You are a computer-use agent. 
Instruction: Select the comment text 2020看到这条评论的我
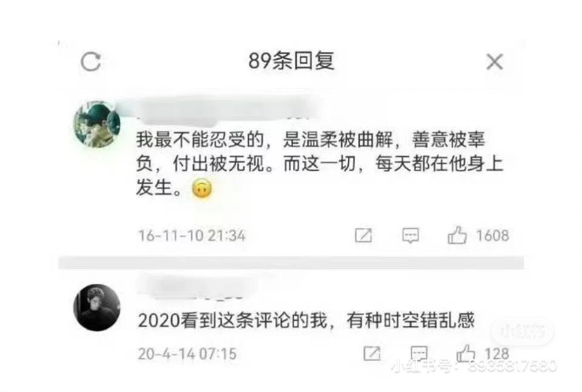click(x=306, y=321)
